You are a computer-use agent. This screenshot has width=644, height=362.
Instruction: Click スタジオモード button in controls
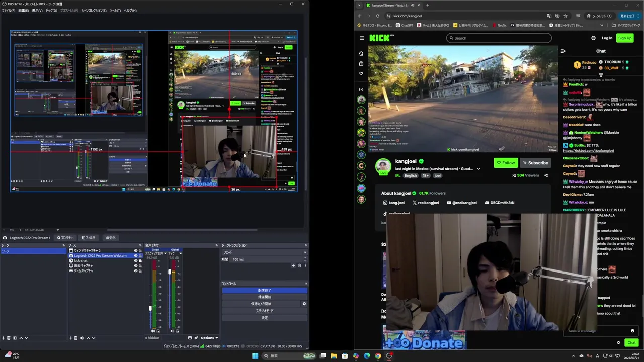pyautogui.click(x=264, y=311)
